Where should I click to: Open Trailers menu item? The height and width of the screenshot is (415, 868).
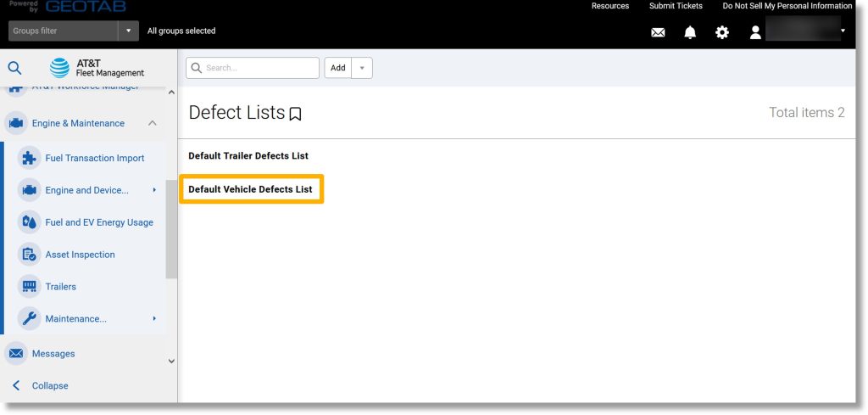pos(61,287)
